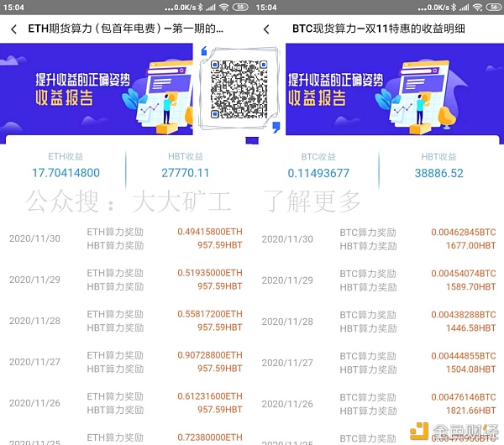This screenshot has height=445, width=504.
Task: Tap signal bars in right status bar
Action: (x=465, y=7)
